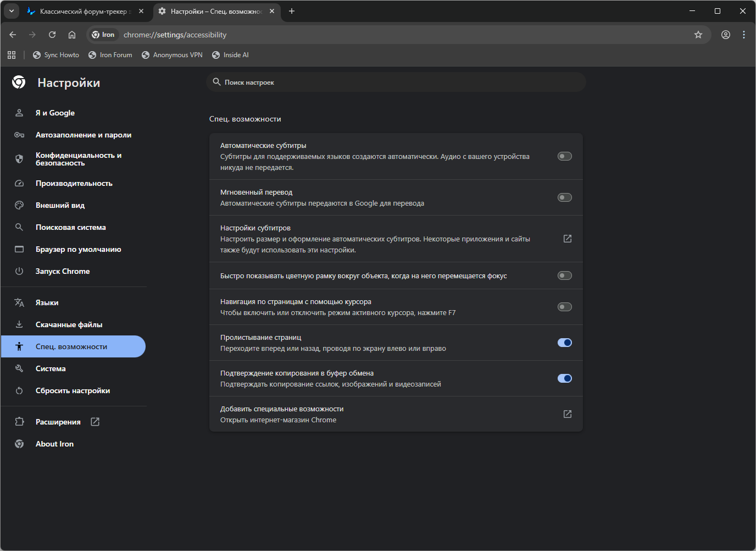This screenshot has width=756, height=551.
Task: Open About Iron in the sidebar
Action: (54, 444)
